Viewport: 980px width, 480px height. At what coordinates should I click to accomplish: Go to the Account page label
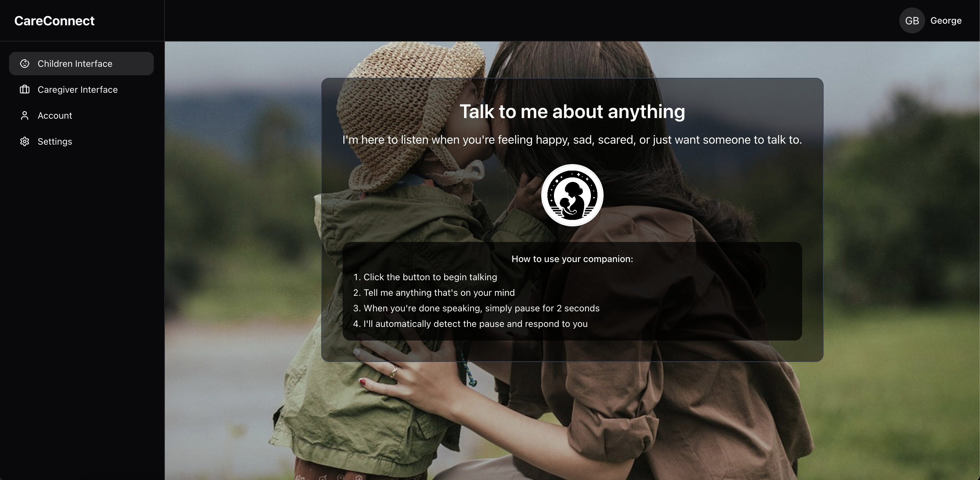pos(55,116)
